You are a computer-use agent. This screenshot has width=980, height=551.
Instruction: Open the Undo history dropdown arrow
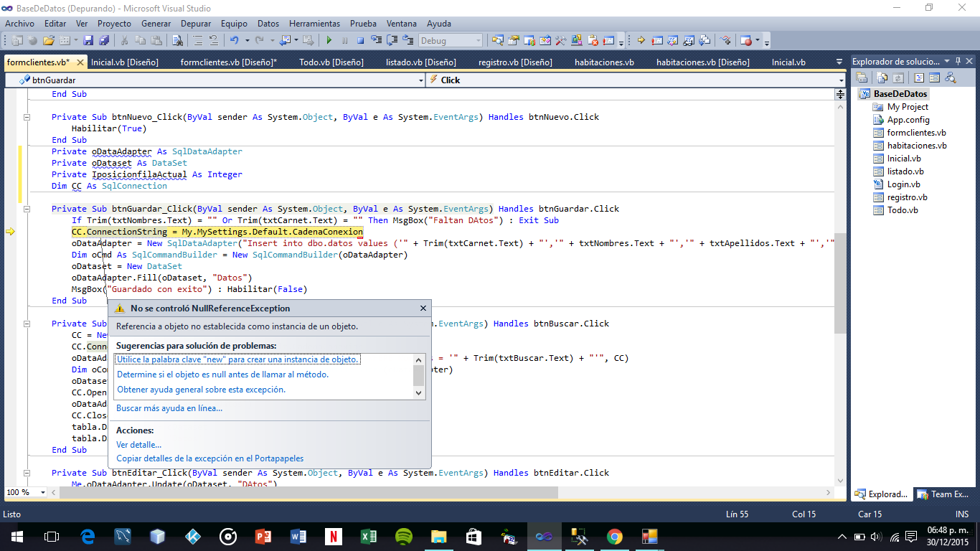click(x=248, y=40)
